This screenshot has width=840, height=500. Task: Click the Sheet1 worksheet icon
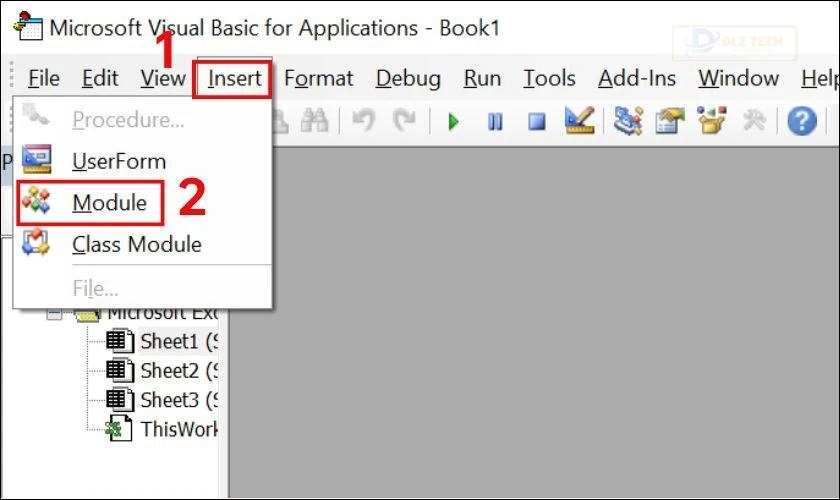119,341
